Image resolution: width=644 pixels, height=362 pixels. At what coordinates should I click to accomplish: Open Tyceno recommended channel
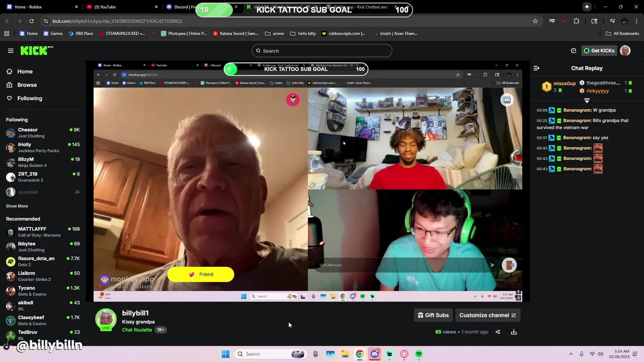43,291
